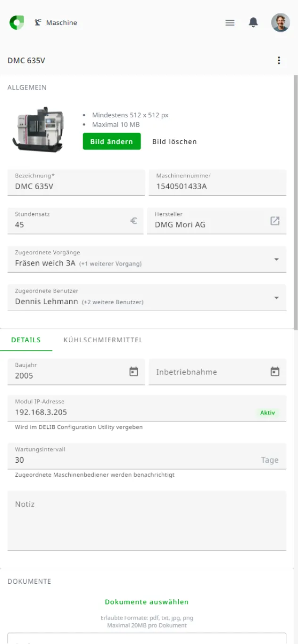Expand the Zugeordnete Vorgänge dropdown
This screenshot has height=644, width=298.
point(276,259)
